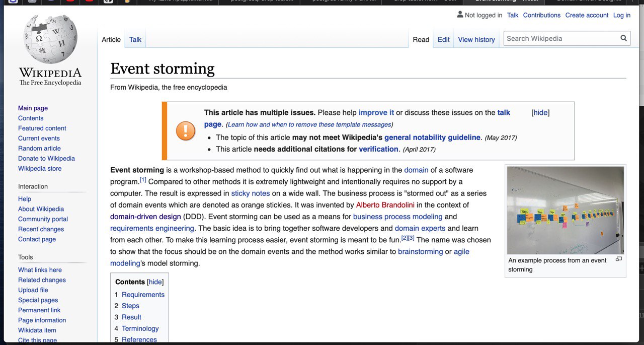This screenshot has height=345, width=644.
Task: Click the orange exclamation warning icon
Action: pyautogui.click(x=186, y=131)
